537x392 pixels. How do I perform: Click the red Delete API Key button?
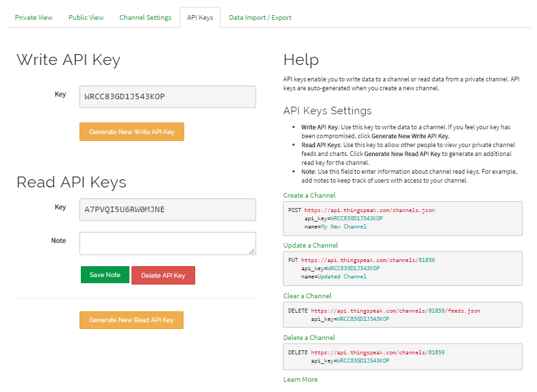[x=163, y=275]
